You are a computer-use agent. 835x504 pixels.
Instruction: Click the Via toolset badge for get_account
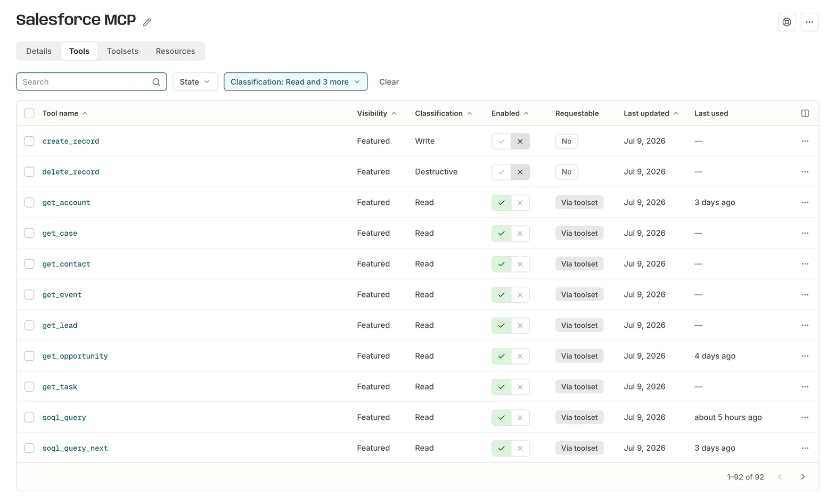579,203
